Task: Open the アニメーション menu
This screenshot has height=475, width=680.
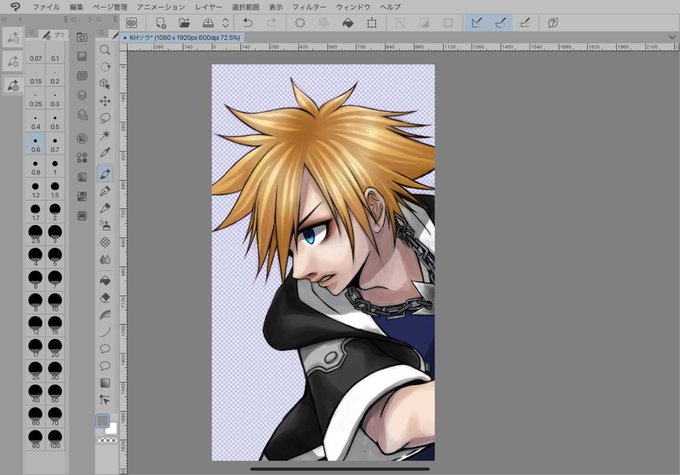Action: [x=161, y=7]
